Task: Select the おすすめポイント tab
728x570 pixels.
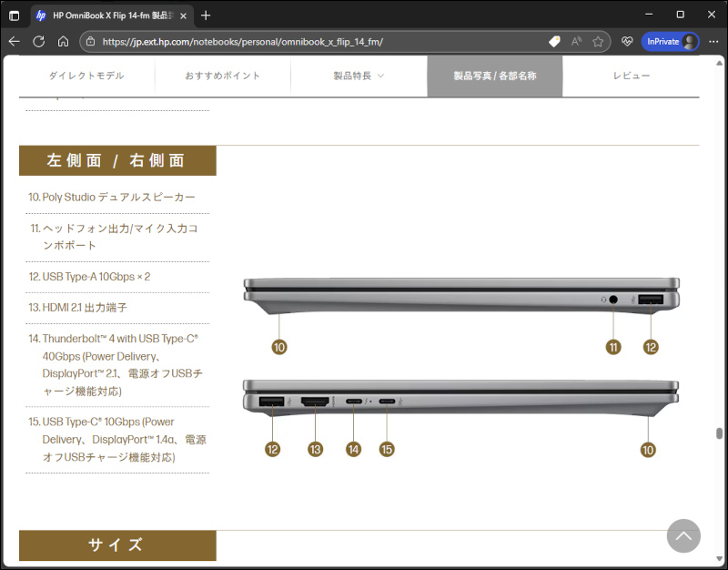Action: pyautogui.click(x=222, y=76)
